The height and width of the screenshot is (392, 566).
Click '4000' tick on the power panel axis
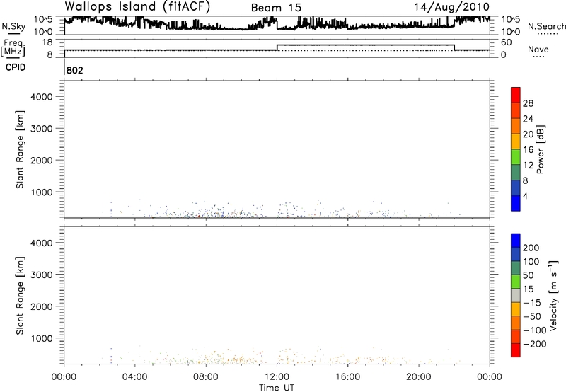click(42, 97)
